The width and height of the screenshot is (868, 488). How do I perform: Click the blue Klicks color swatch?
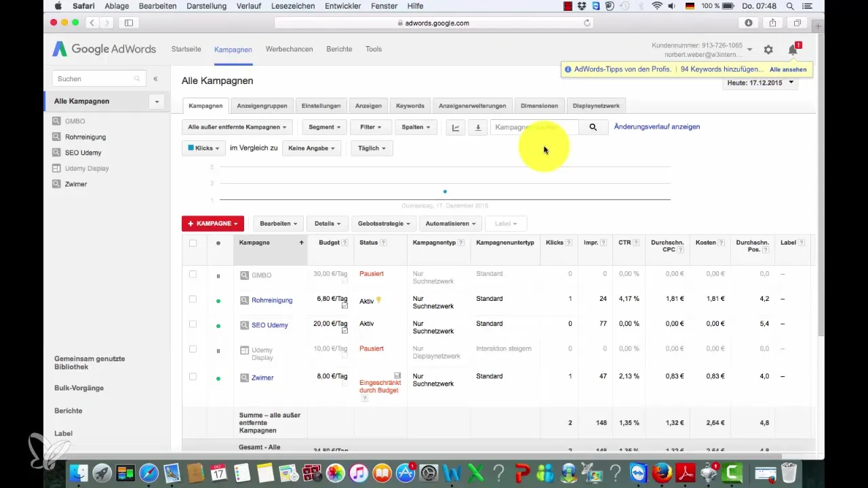pos(191,148)
